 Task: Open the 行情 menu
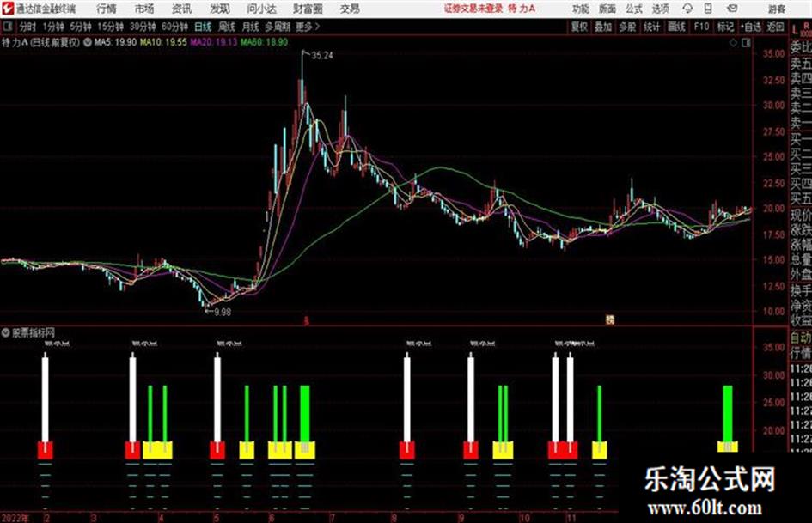click(107, 9)
